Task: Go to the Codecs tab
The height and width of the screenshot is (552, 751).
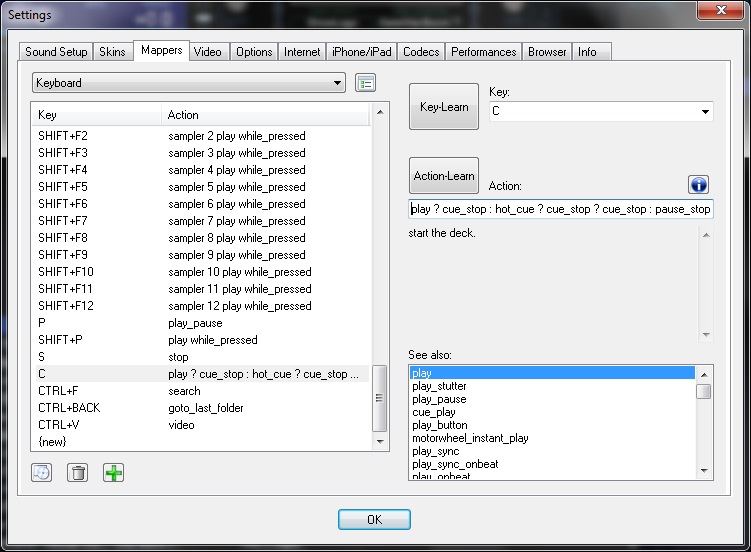Action: tap(421, 52)
